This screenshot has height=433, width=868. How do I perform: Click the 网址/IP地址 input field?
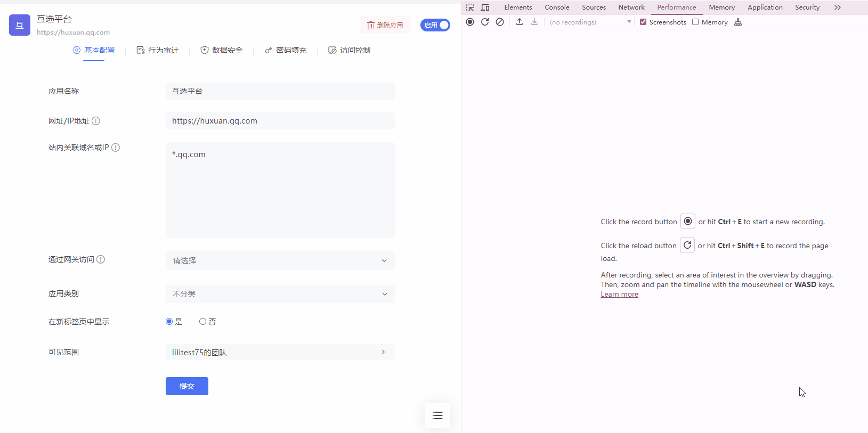pyautogui.click(x=280, y=121)
